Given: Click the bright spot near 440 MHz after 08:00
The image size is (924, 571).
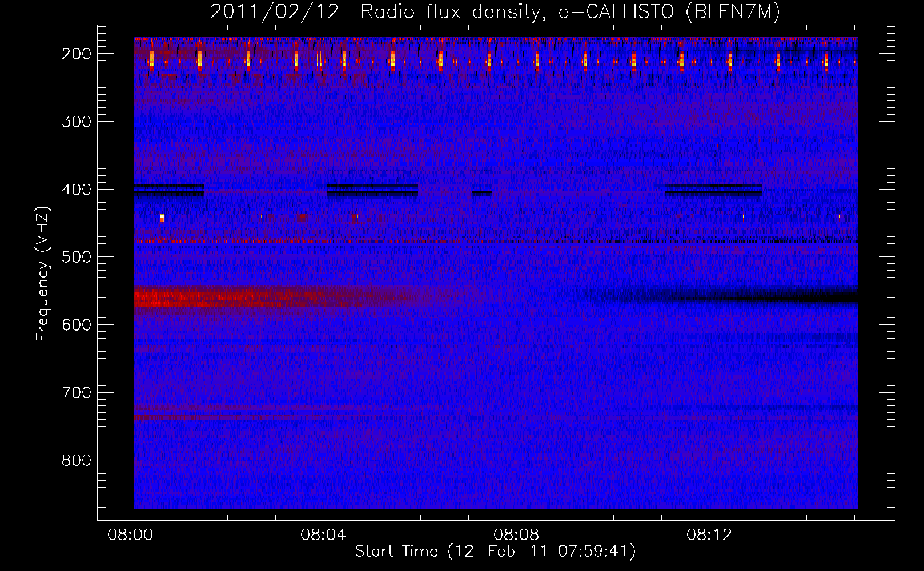Looking at the screenshot, I should [162, 217].
